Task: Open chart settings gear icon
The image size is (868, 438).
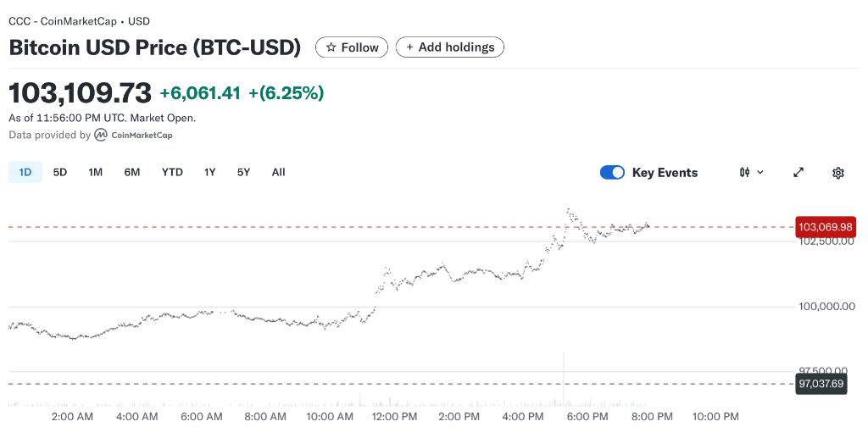Action: [838, 173]
